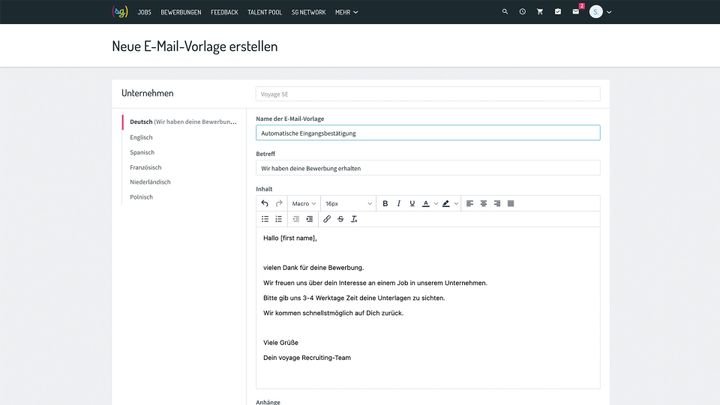Toggle underline formatting in the editor
Viewport: 720px width, 405px height.
[x=412, y=203]
